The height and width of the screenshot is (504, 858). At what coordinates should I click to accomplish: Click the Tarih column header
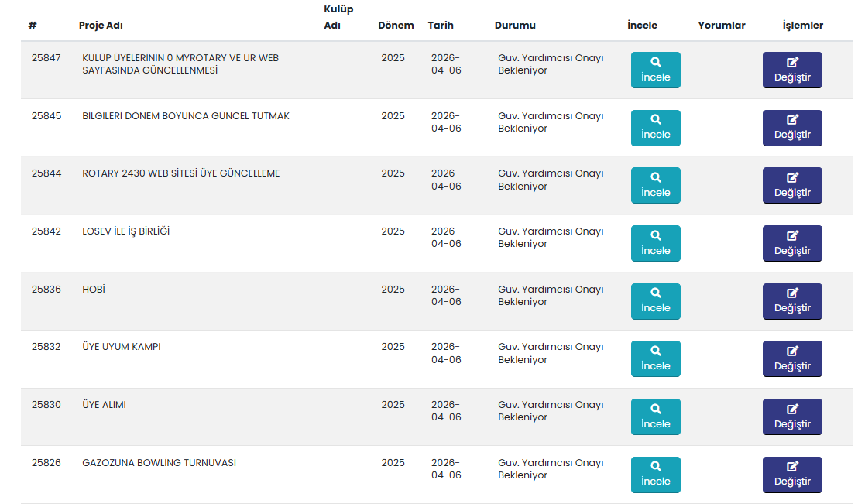pos(441,26)
